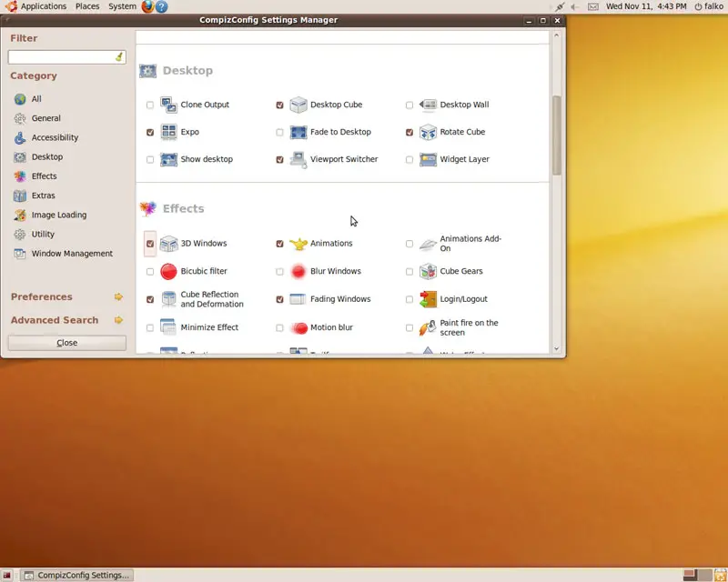The height and width of the screenshot is (582, 728).
Task: Open the Paint fire on the screen icon
Action: 428,327
